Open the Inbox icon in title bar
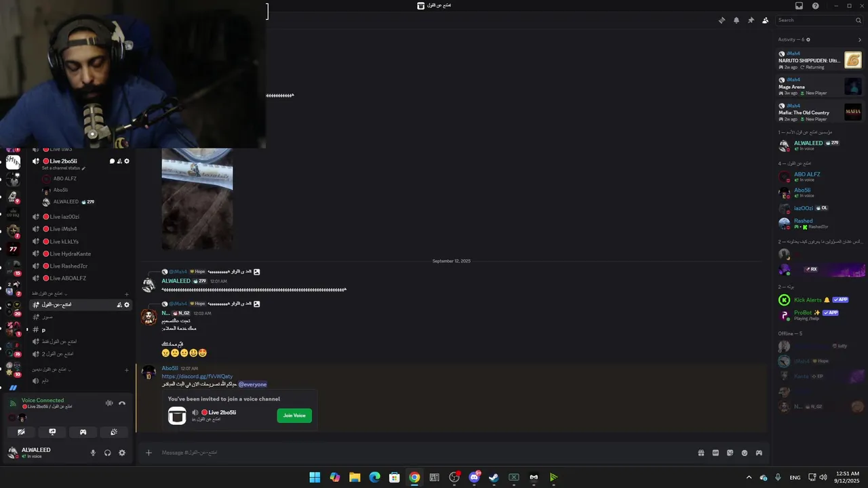 tap(799, 6)
